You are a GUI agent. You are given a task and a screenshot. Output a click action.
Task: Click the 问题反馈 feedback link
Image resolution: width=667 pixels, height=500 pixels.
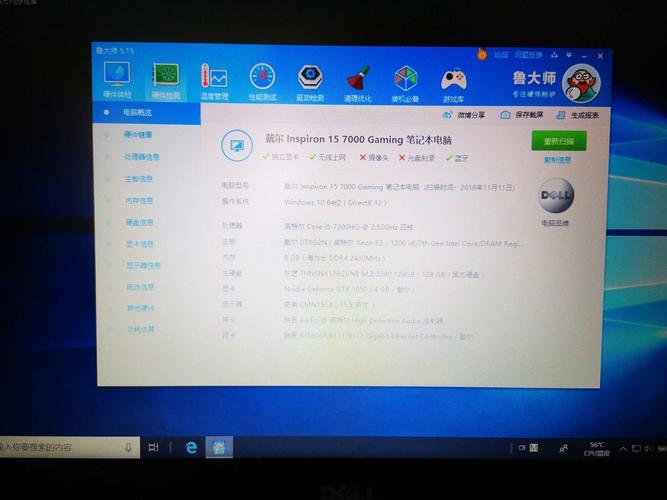point(528,55)
